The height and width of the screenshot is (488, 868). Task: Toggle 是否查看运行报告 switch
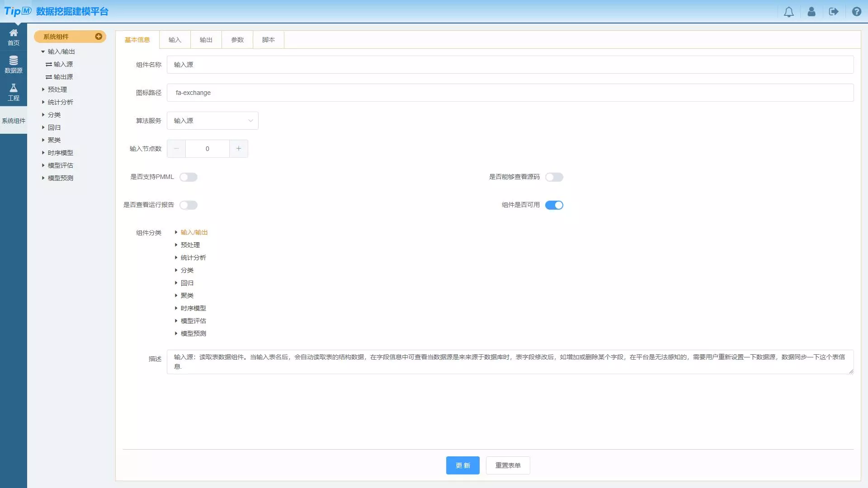(189, 205)
